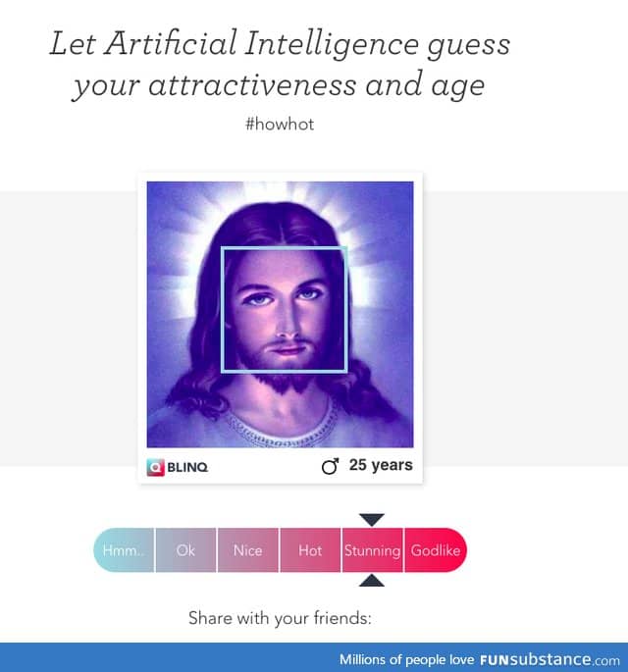Select the Hmm.. rating segment
Screen dimensions: 628x672
[x=124, y=550]
